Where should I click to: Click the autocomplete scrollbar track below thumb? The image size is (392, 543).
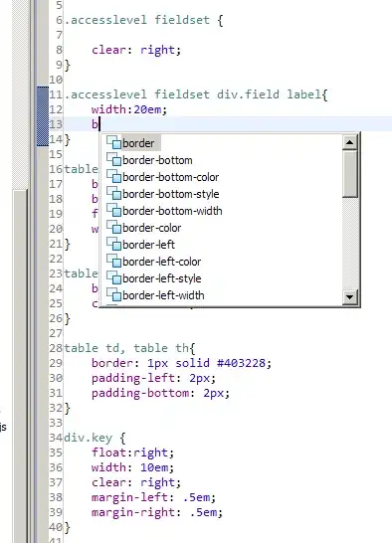tap(349, 244)
